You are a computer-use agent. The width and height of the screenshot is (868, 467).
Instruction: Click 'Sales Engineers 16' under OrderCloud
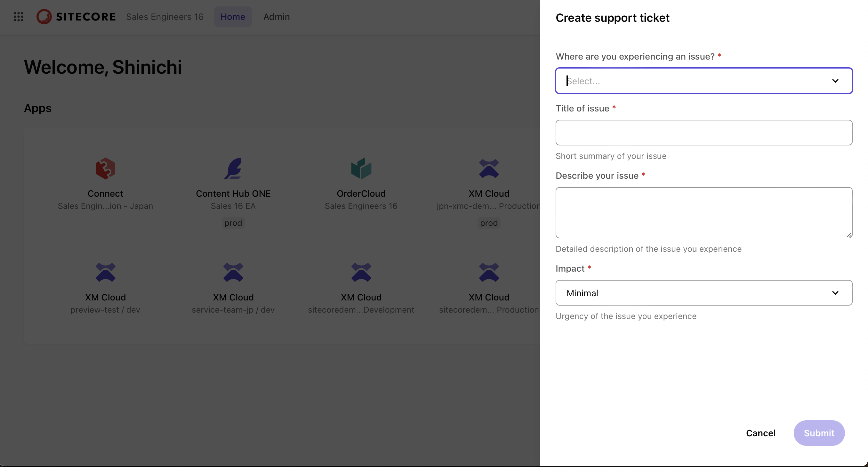tap(361, 206)
